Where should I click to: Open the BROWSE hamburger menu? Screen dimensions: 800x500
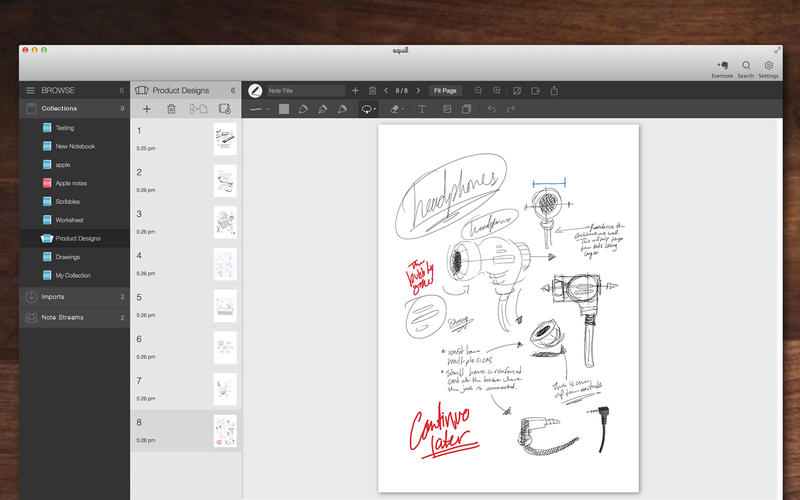31,90
